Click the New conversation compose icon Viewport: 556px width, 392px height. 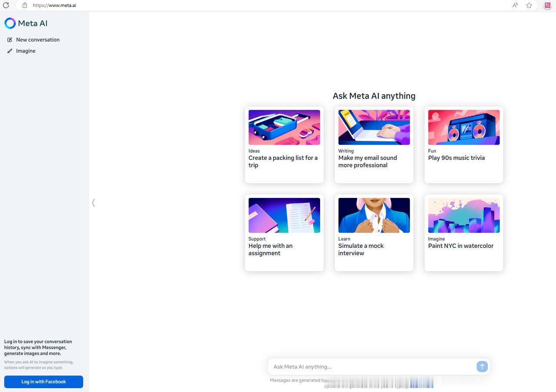click(x=10, y=40)
